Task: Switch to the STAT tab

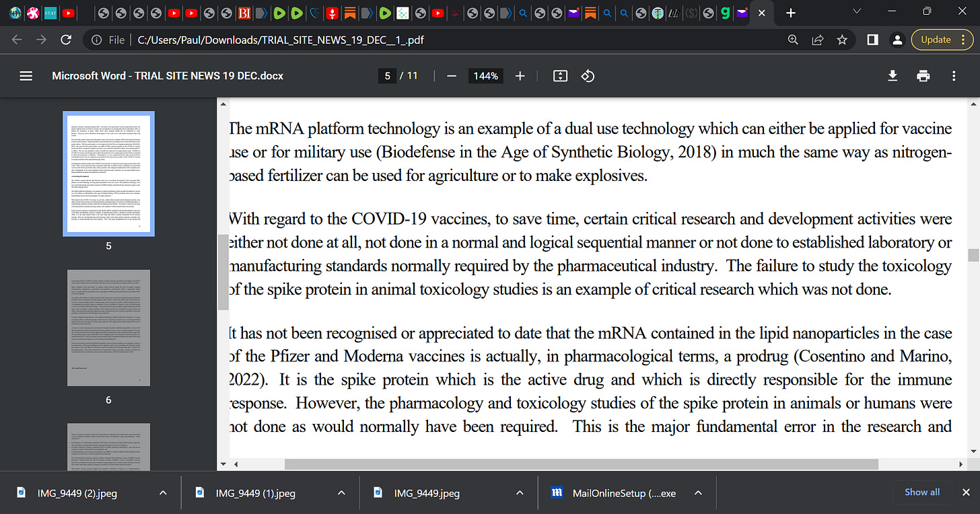Action: pos(50,13)
